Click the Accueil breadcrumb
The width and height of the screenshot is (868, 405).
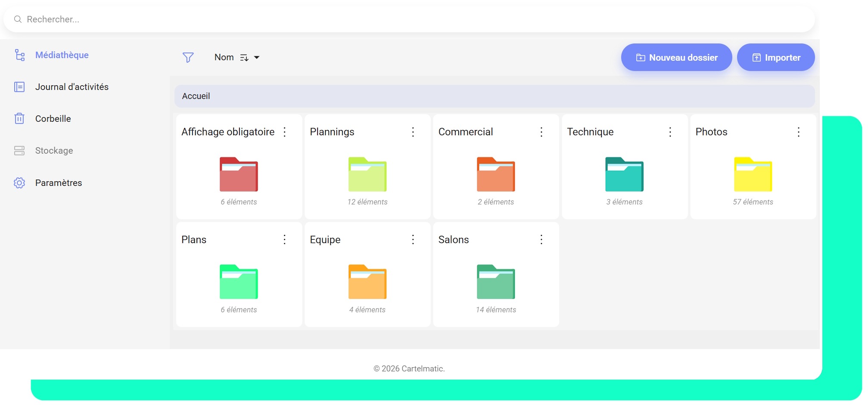196,96
